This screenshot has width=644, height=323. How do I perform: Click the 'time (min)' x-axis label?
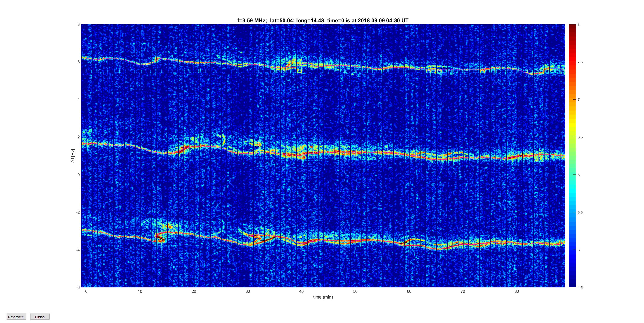pos(323,297)
